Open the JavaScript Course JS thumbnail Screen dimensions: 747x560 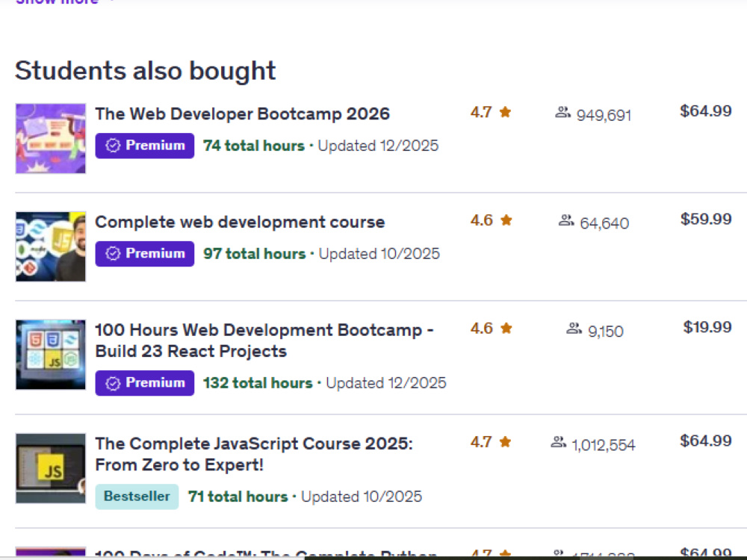(51, 468)
